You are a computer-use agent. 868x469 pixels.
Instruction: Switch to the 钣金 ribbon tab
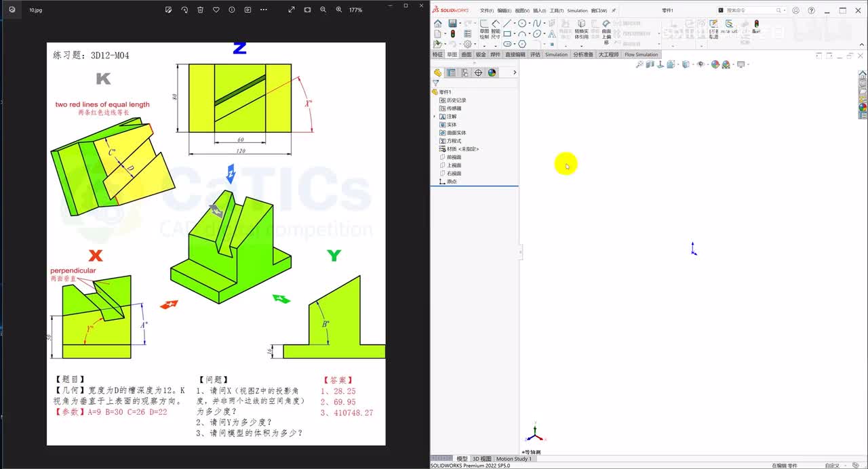click(481, 54)
